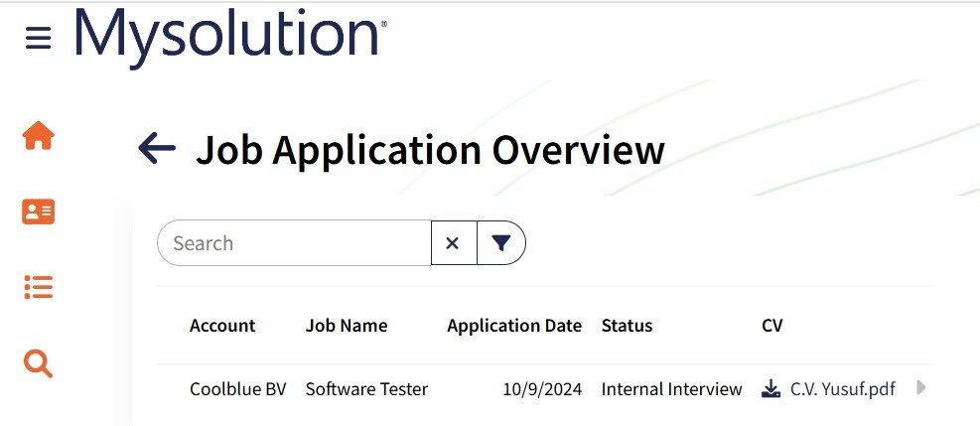This screenshot has height=426, width=980.
Task: Click the orange magnifier search icon in sidebar
Action: click(39, 364)
